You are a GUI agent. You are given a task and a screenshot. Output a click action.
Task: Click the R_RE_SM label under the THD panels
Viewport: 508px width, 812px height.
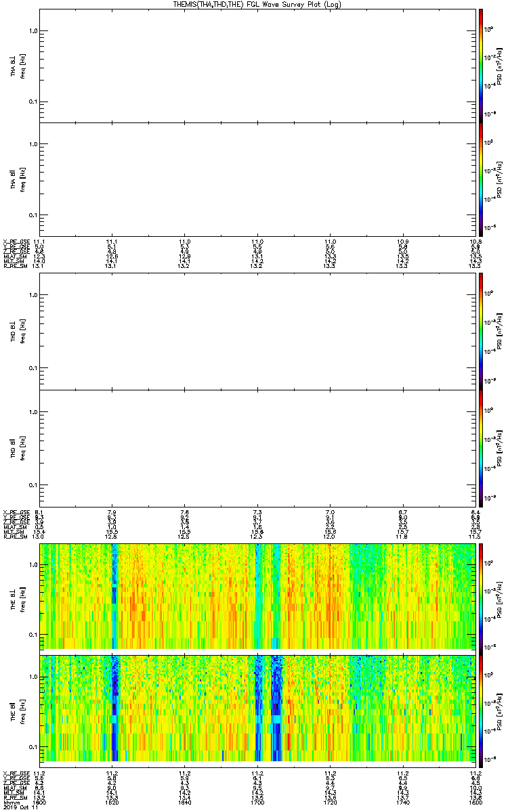tap(16, 537)
